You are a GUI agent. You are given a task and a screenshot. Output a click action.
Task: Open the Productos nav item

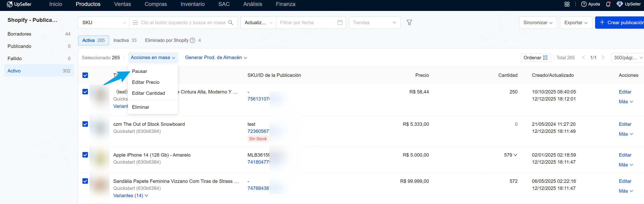pos(88,4)
